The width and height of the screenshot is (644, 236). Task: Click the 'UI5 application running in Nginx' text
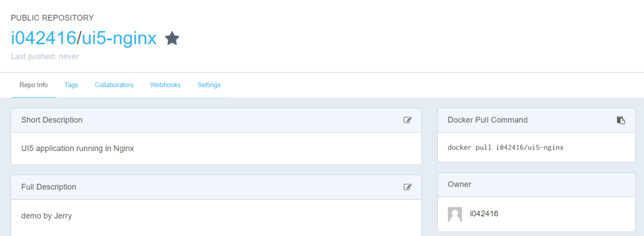click(77, 148)
